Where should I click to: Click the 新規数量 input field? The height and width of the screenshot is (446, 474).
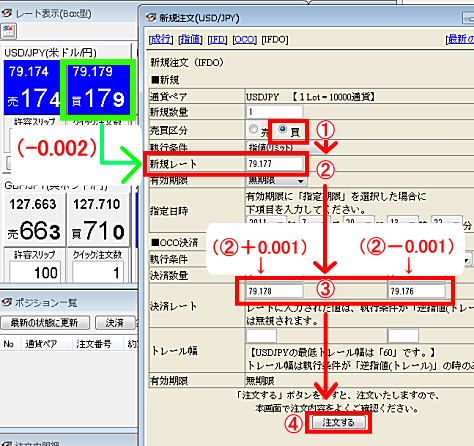tap(274, 112)
